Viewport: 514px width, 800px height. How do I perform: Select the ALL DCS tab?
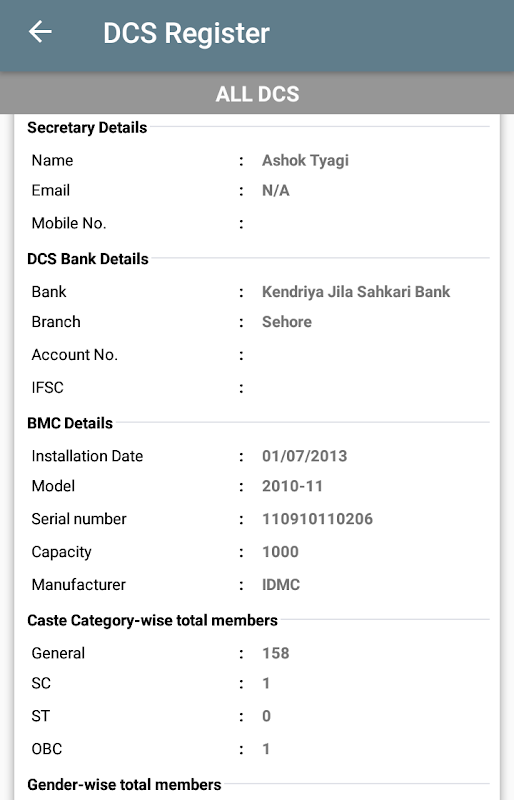click(x=257, y=94)
